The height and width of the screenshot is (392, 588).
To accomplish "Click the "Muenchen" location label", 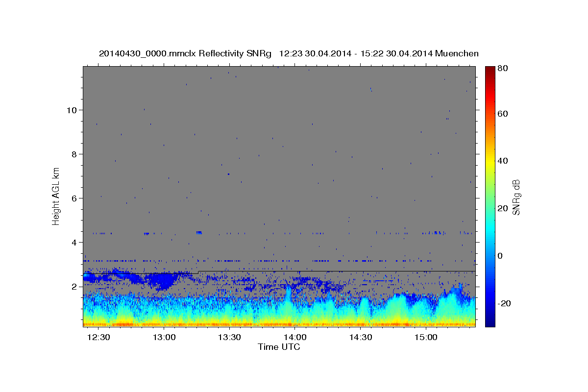I will point(457,53).
